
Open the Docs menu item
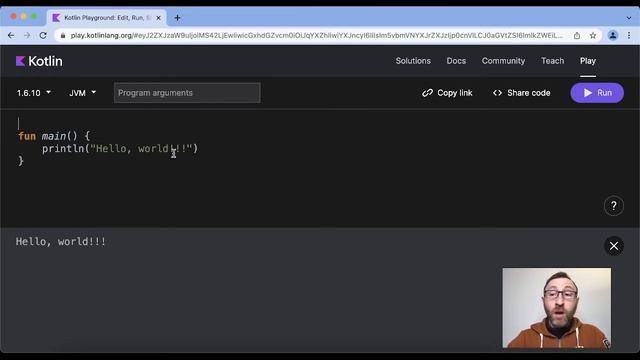click(x=456, y=61)
